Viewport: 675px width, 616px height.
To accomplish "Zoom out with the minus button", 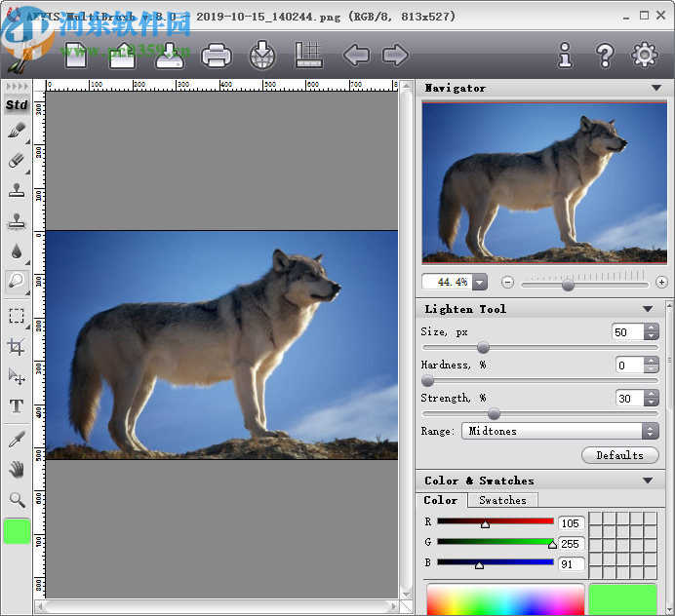I will coord(507,283).
